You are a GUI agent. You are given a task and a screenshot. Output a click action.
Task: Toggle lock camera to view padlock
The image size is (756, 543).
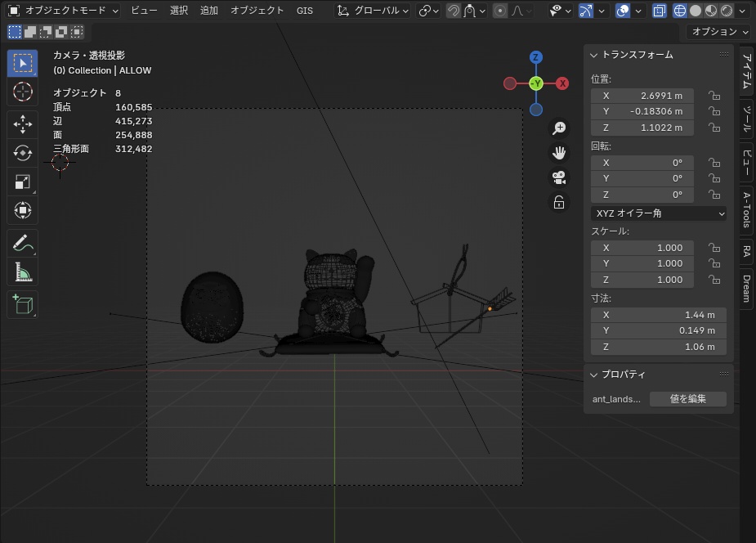click(559, 202)
